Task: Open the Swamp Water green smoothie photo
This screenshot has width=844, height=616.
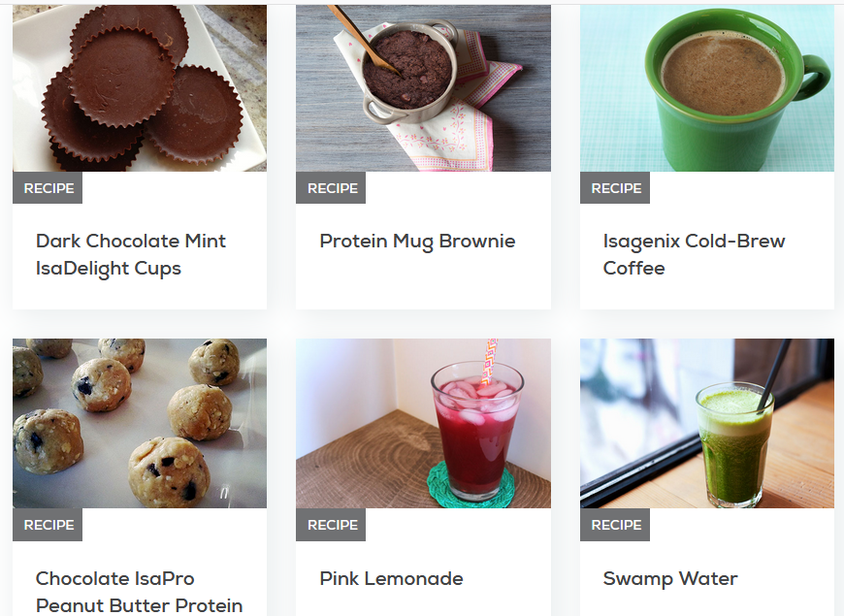Action: coord(707,423)
